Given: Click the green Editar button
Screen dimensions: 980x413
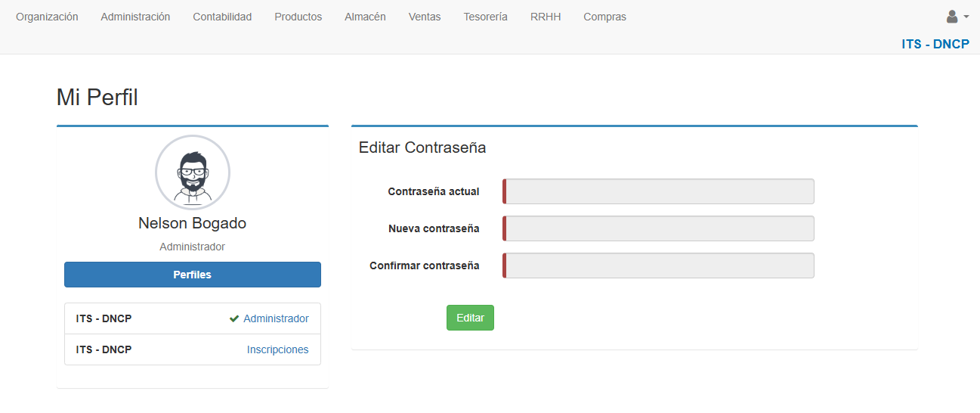Looking at the screenshot, I should point(470,318).
